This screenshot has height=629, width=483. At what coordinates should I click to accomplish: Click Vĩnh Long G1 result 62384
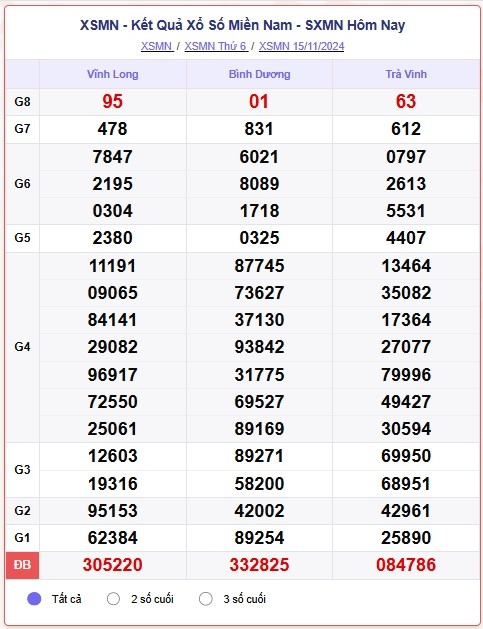click(113, 538)
